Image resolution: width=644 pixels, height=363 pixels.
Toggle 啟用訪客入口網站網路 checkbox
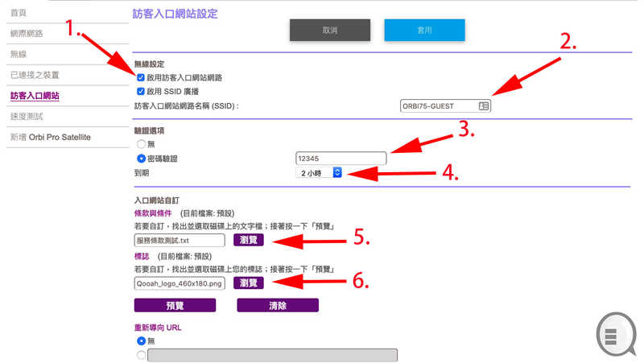pos(140,77)
